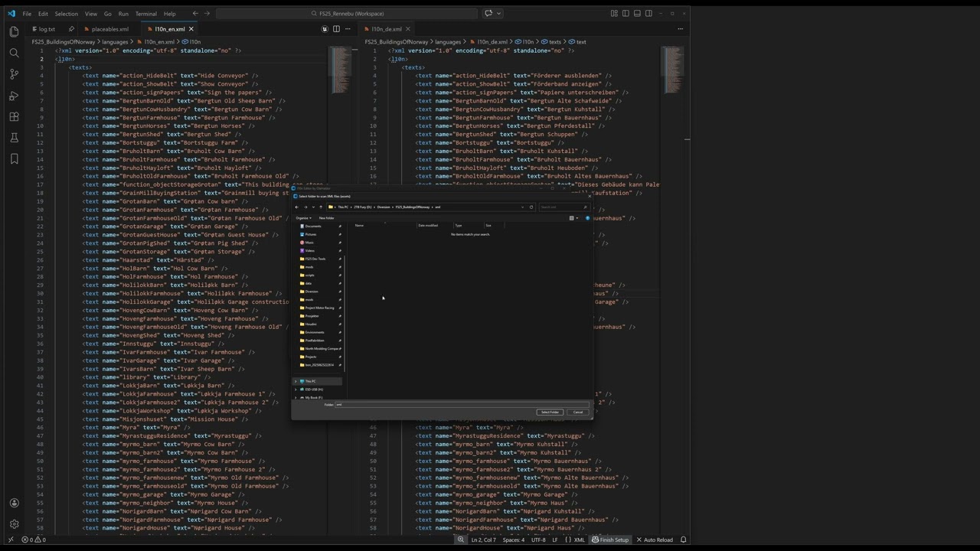The image size is (980, 551).
Task: Open the Search view in the activity bar
Action: point(14,53)
